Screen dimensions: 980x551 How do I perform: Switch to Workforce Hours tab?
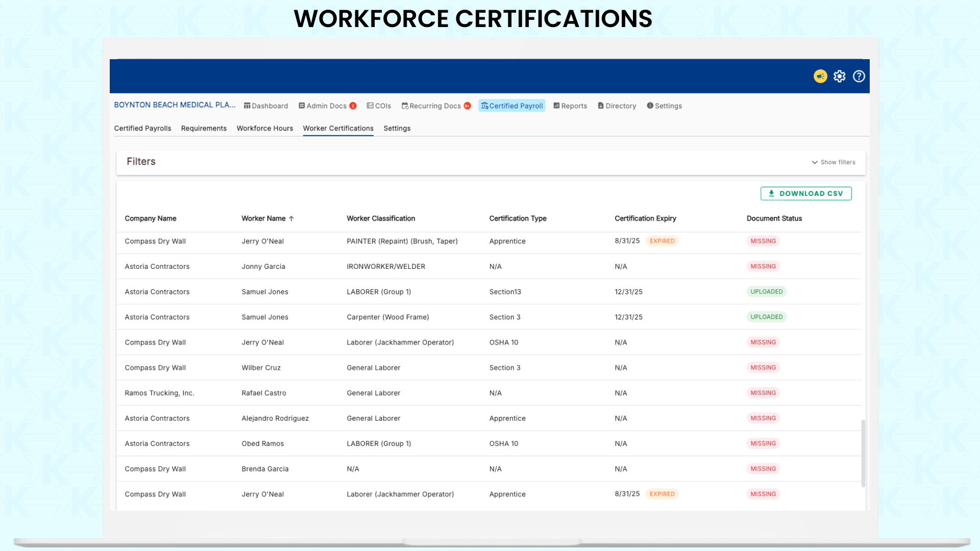click(x=264, y=129)
